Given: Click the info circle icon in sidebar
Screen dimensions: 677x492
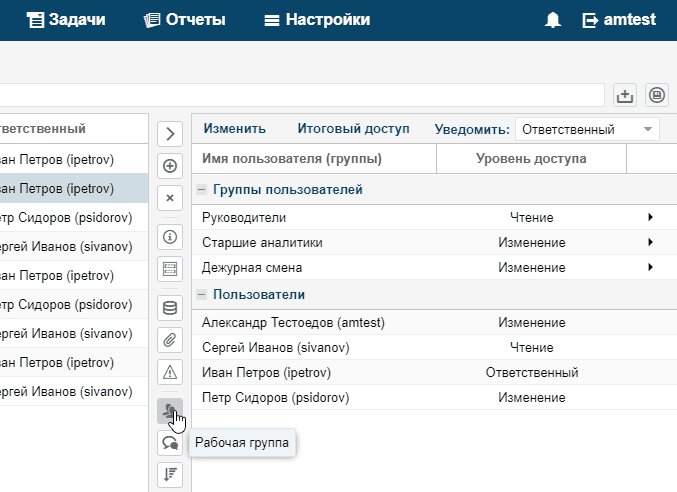Looking at the screenshot, I should (170, 237).
